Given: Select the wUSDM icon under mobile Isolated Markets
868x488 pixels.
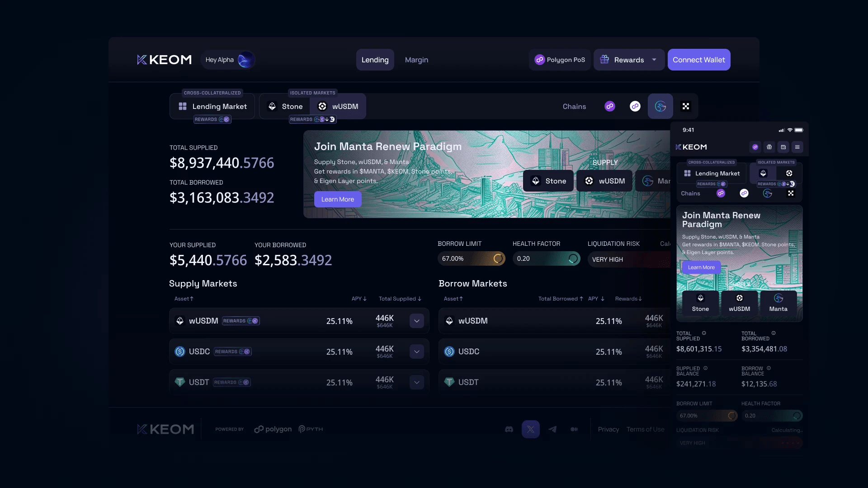Looking at the screenshot, I should [x=789, y=173].
